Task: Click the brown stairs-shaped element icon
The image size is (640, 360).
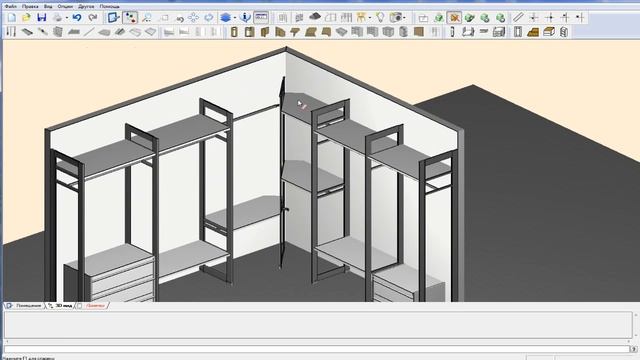Action: [533, 32]
